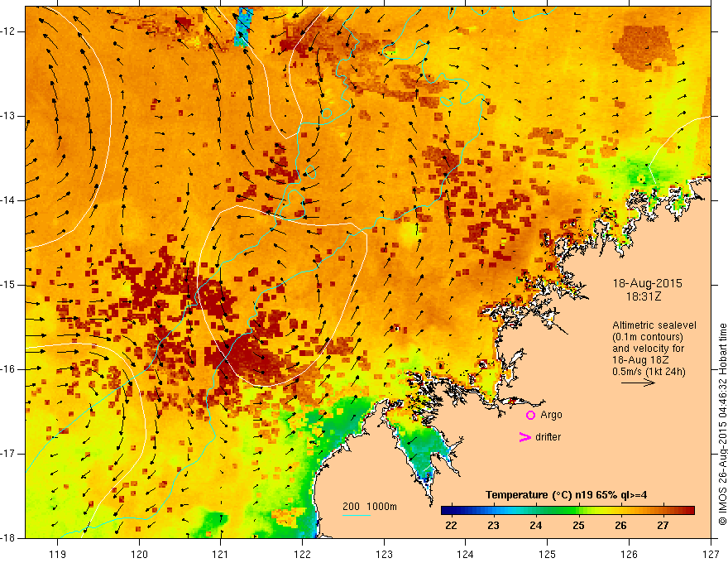The image size is (728, 563).
Task: Click the blue cold-water strip near 121°E at top
Action: (244, 26)
